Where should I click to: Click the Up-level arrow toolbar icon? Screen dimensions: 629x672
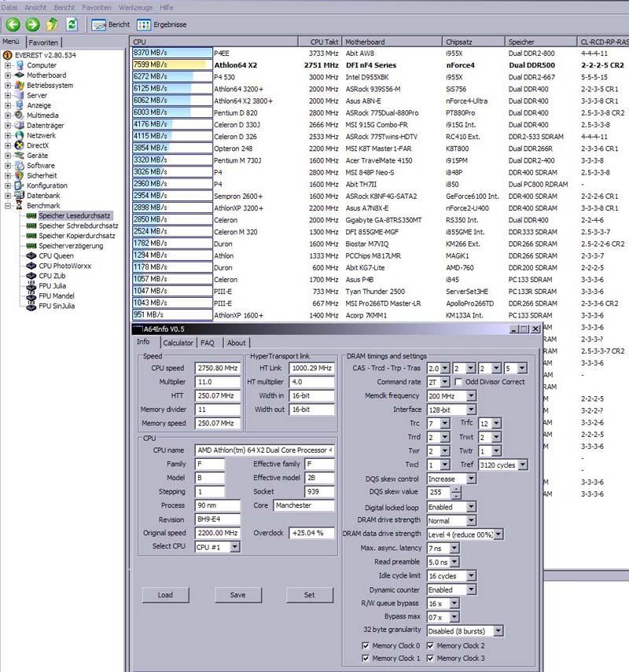point(53,24)
